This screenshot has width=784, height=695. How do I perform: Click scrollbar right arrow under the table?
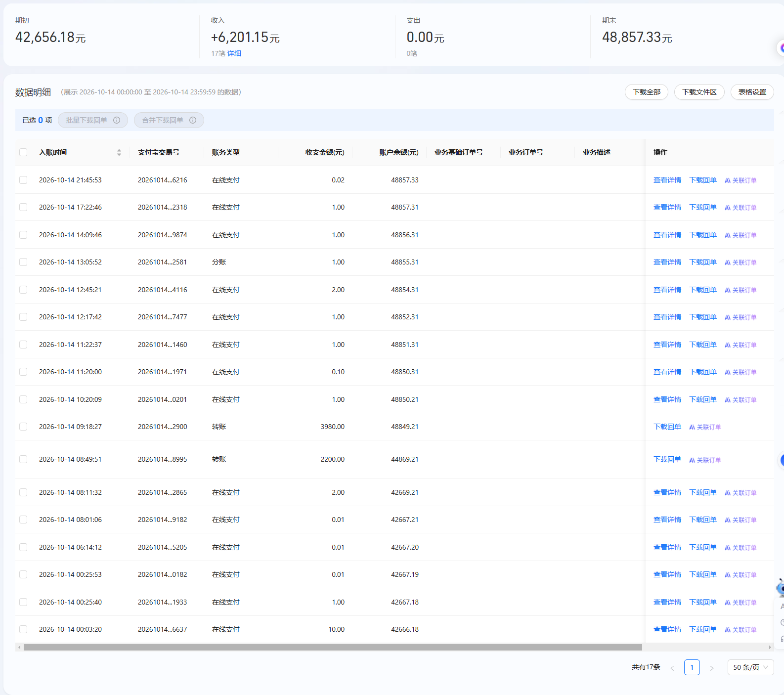point(770,647)
